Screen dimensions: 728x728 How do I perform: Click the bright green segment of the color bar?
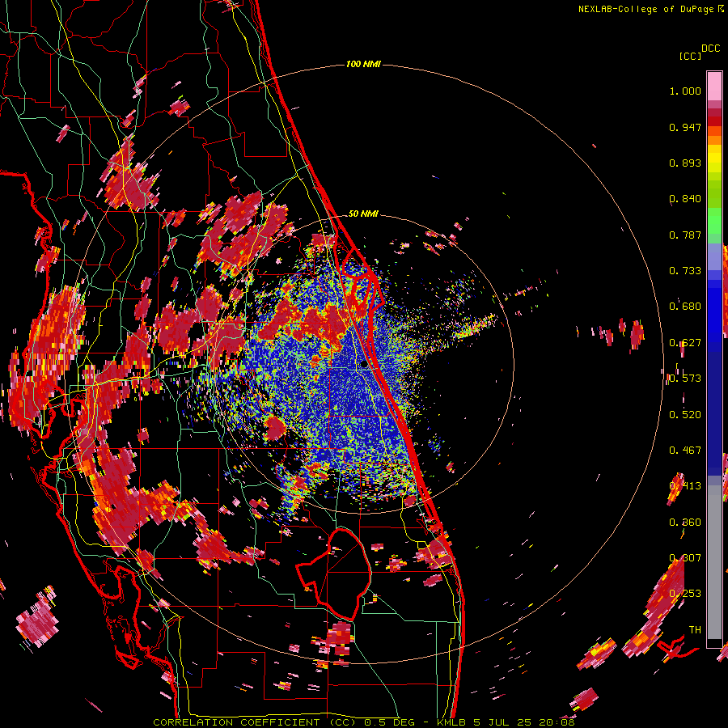click(x=714, y=221)
